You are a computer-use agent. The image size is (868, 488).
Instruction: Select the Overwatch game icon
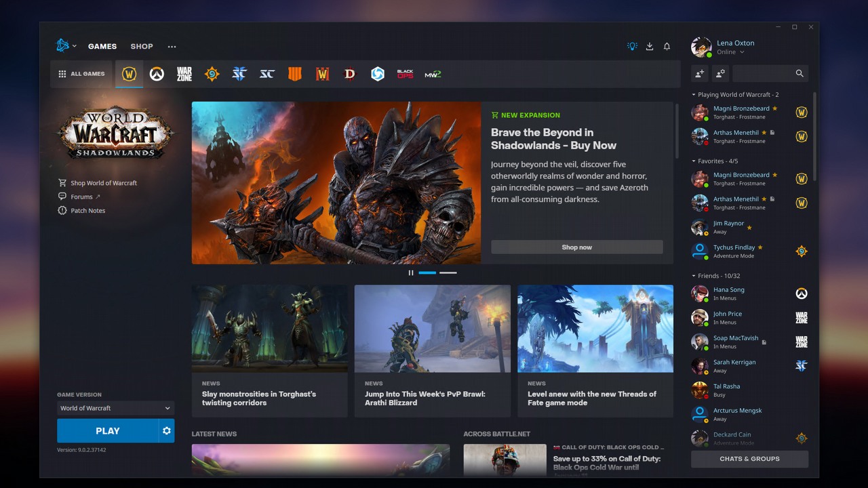click(157, 74)
